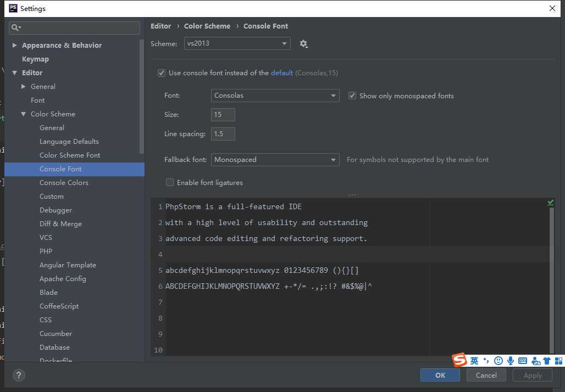This screenshot has width=565, height=392.
Task: Collapse the Color Scheme tree node
Action: click(x=24, y=114)
